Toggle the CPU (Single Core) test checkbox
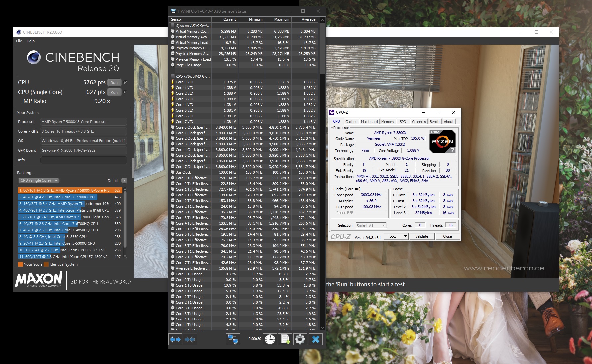The image size is (592, 364). 125,92
